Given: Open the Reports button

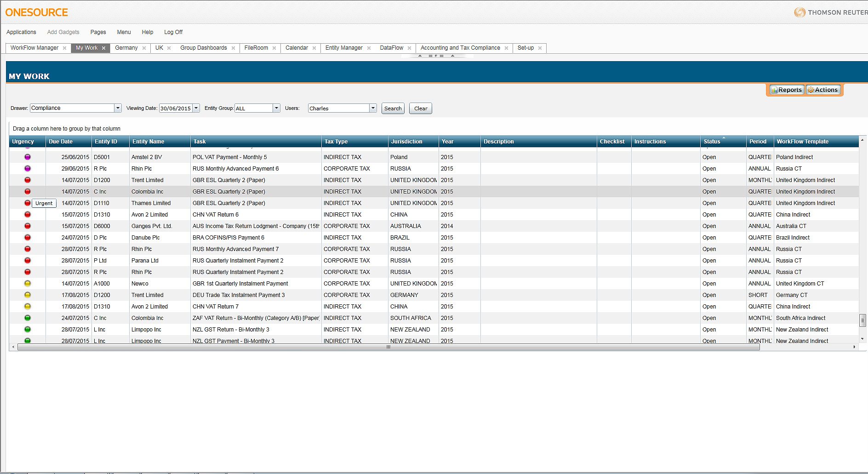Looking at the screenshot, I should click(787, 90).
